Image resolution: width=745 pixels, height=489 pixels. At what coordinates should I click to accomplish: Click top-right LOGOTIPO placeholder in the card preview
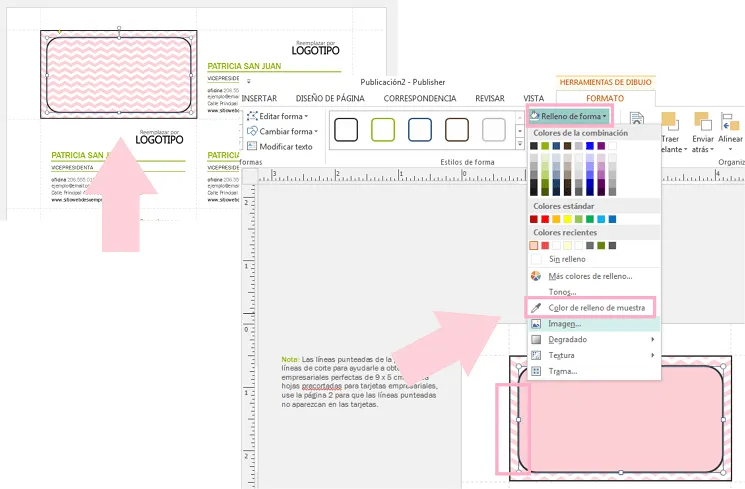coord(315,50)
